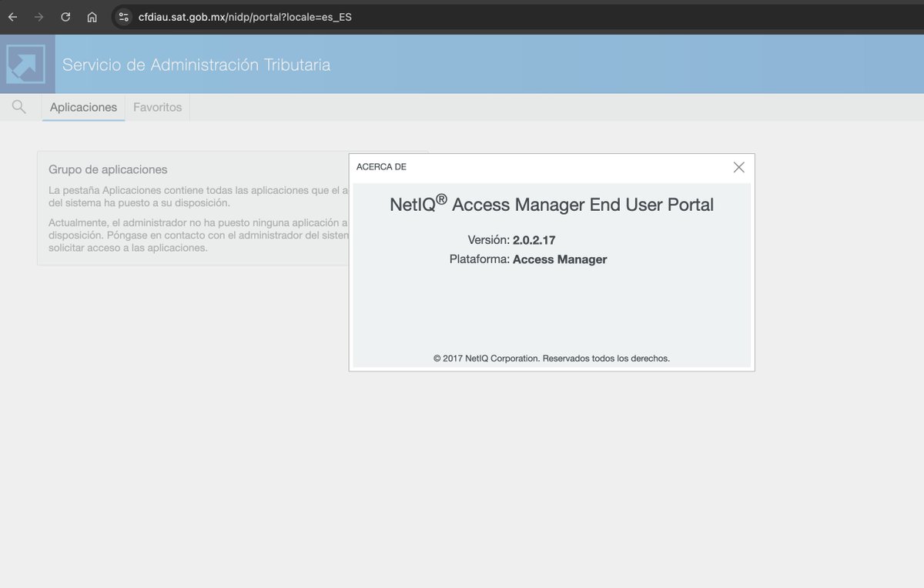Image resolution: width=924 pixels, height=588 pixels.
Task: Open site information icon beside the URL
Action: 124,17
